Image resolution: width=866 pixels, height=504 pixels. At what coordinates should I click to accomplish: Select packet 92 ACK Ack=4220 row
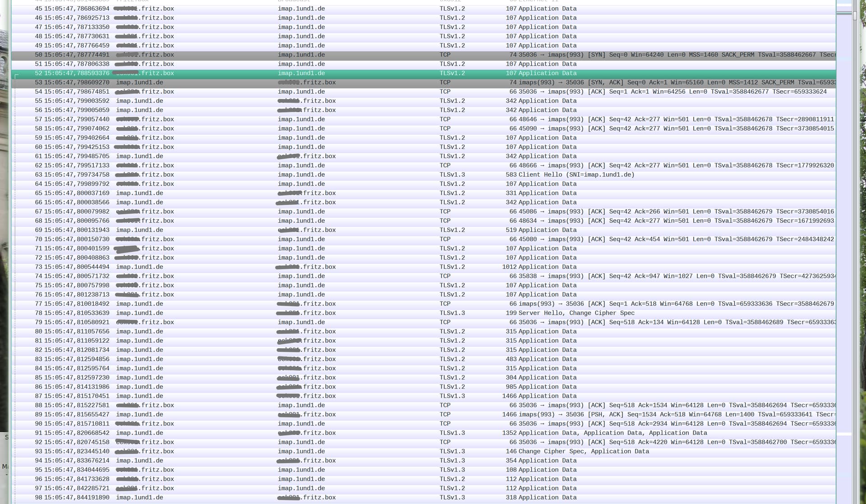click(x=424, y=442)
